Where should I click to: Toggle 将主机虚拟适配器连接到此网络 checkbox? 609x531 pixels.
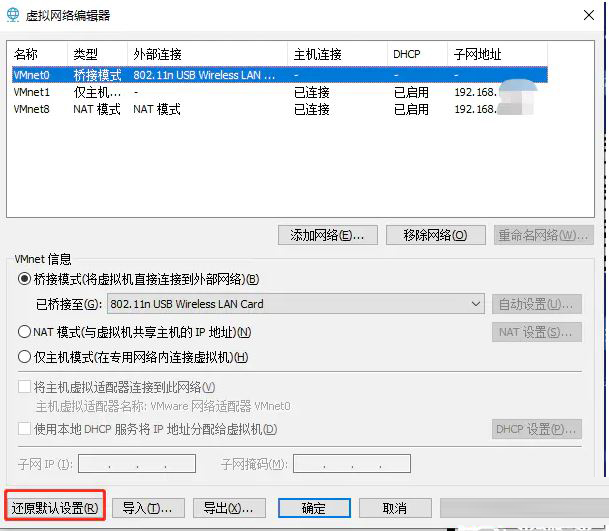[24, 387]
